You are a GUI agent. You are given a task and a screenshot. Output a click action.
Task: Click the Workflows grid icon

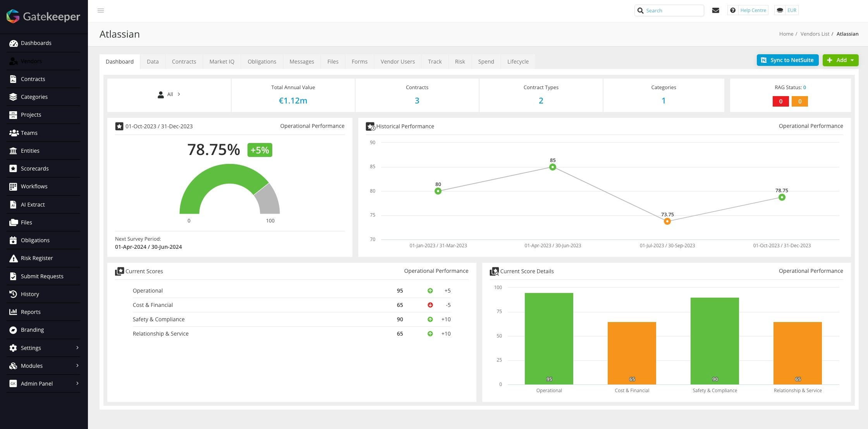[x=13, y=186]
